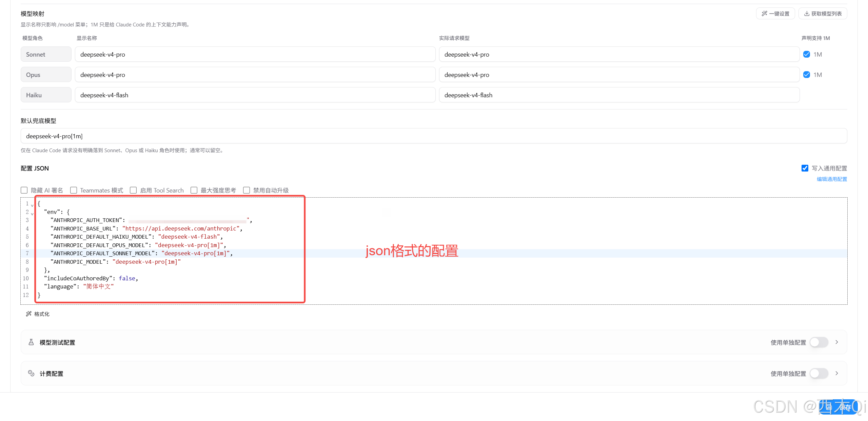Screen dimensions: 868x421
Task: Edit the Haiku actual request model field
Action: point(619,95)
